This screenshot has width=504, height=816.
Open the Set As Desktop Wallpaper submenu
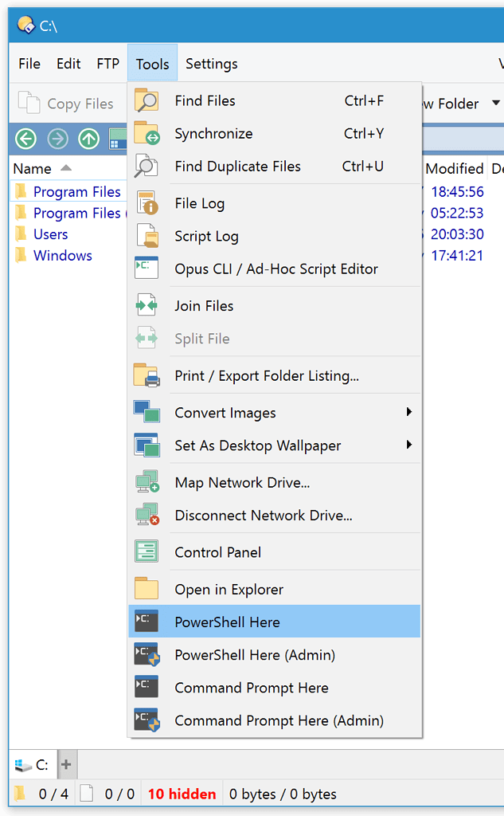(408, 445)
